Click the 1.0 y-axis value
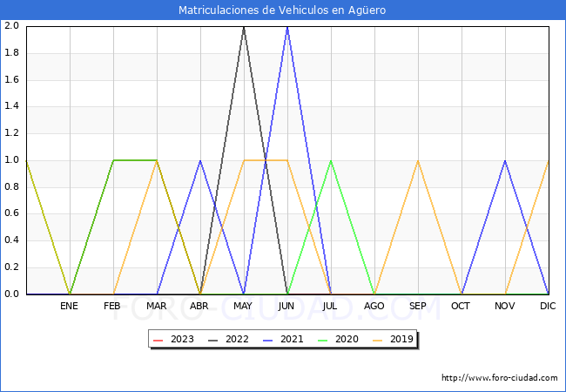This screenshot has width=566, height=392. (x=11, y=160)
